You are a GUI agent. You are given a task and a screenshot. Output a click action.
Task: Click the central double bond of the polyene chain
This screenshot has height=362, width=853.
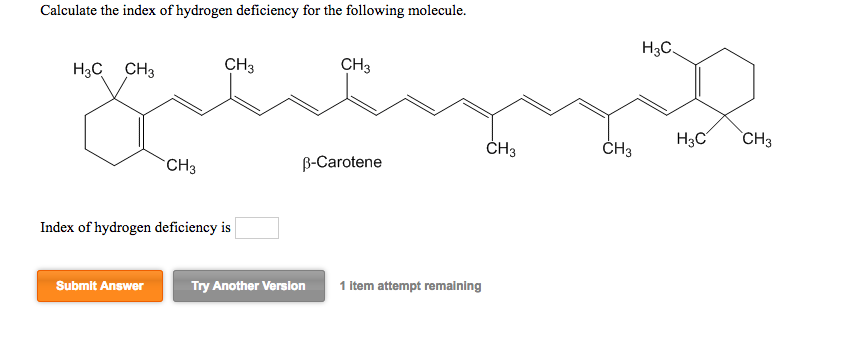420,105
